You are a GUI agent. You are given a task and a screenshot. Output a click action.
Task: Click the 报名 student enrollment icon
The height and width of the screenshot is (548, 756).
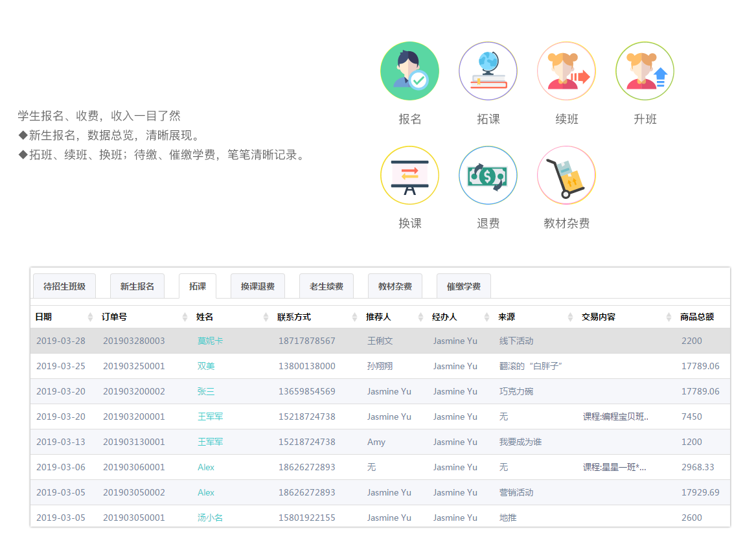409,71
